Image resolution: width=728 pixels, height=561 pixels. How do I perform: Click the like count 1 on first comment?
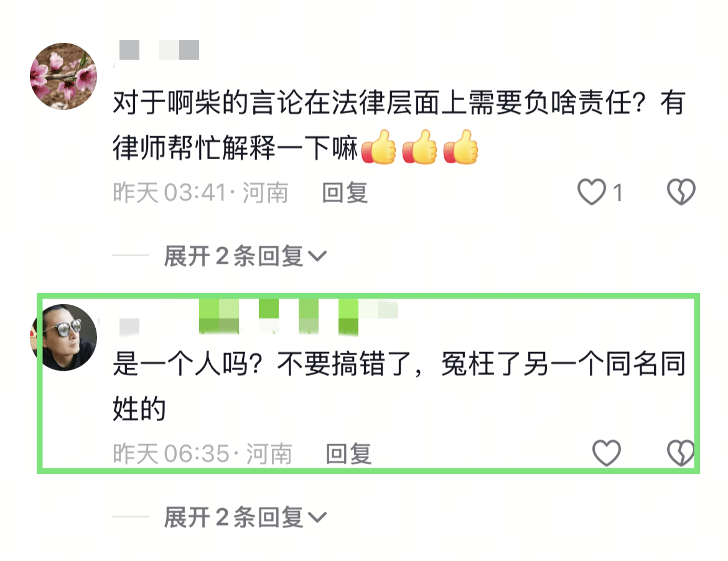pos(617,193)
